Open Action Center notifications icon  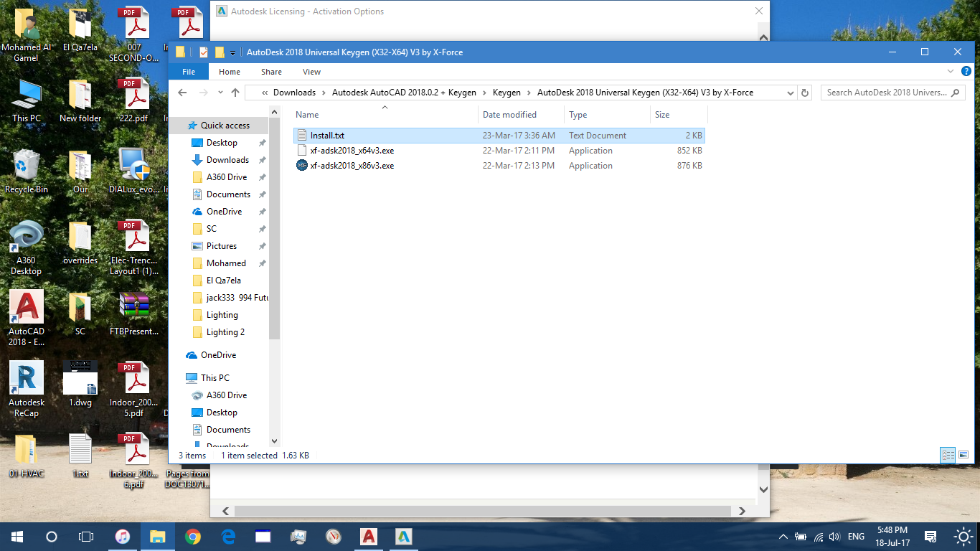tap(930, 537)
